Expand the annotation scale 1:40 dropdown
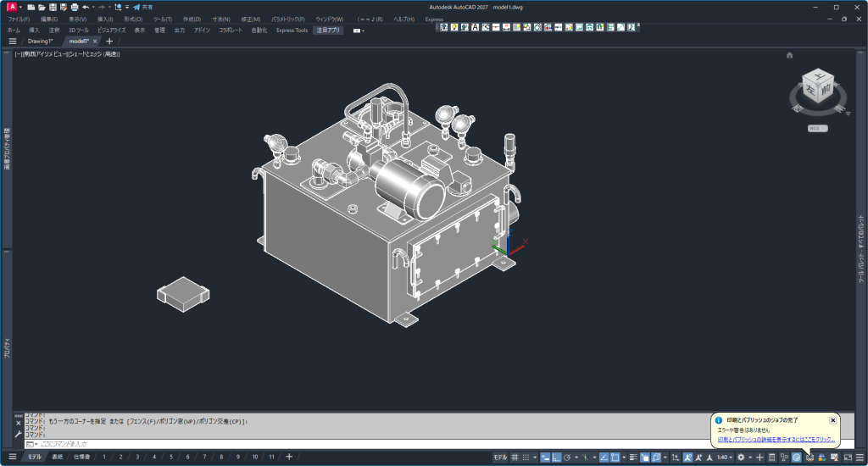868x466 pixels. 723,458
